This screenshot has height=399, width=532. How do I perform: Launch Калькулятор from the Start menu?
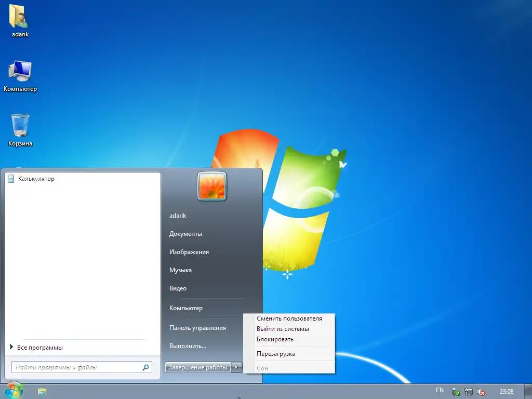83,179
